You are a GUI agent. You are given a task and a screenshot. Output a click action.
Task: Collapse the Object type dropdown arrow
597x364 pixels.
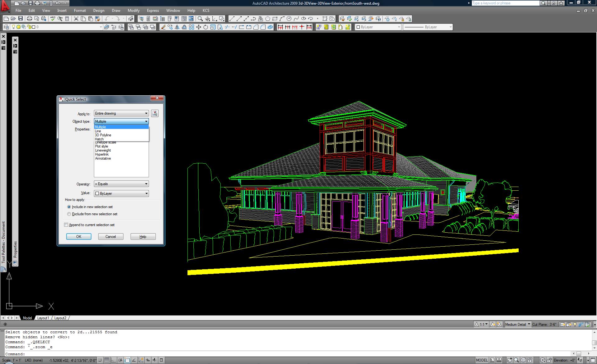146,121
